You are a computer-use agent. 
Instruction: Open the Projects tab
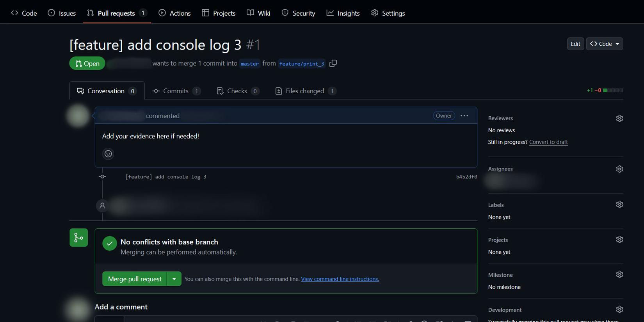(219, 13)
